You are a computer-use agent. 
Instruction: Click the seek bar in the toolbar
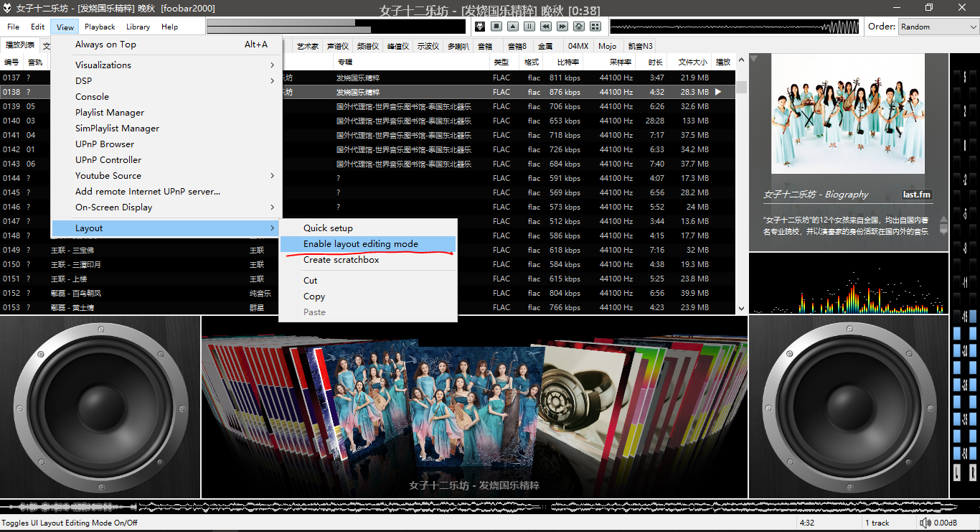pyautogui.click(x=336, y=27)
